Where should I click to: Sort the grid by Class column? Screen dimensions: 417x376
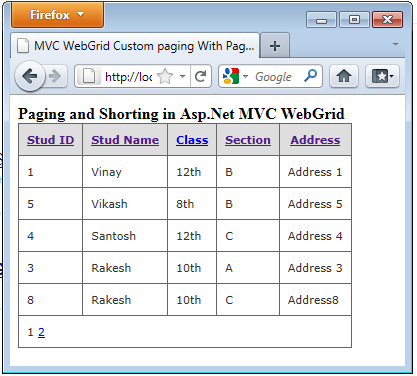(192, 140)
